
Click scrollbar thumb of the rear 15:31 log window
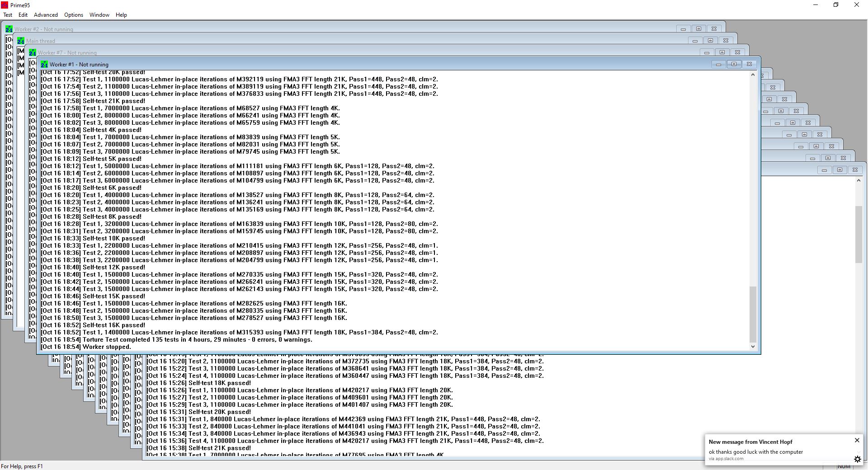pyautogui.click(x=859, y=234)
